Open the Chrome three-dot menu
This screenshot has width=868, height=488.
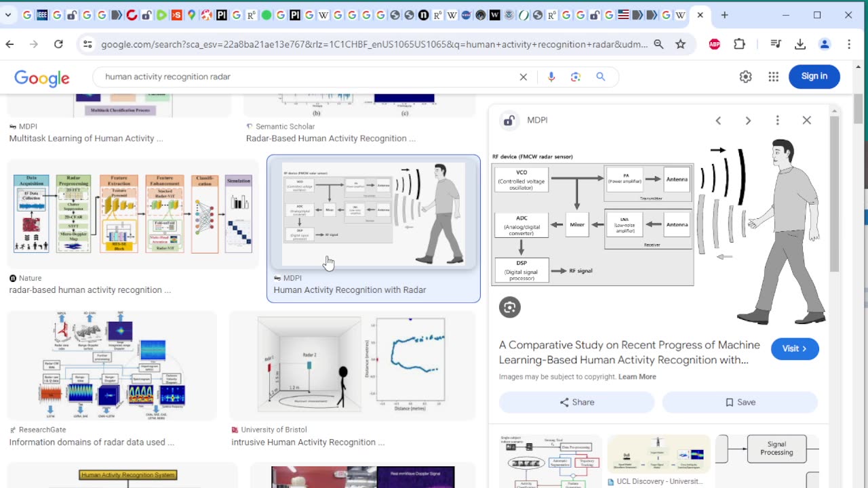[849, 44]
